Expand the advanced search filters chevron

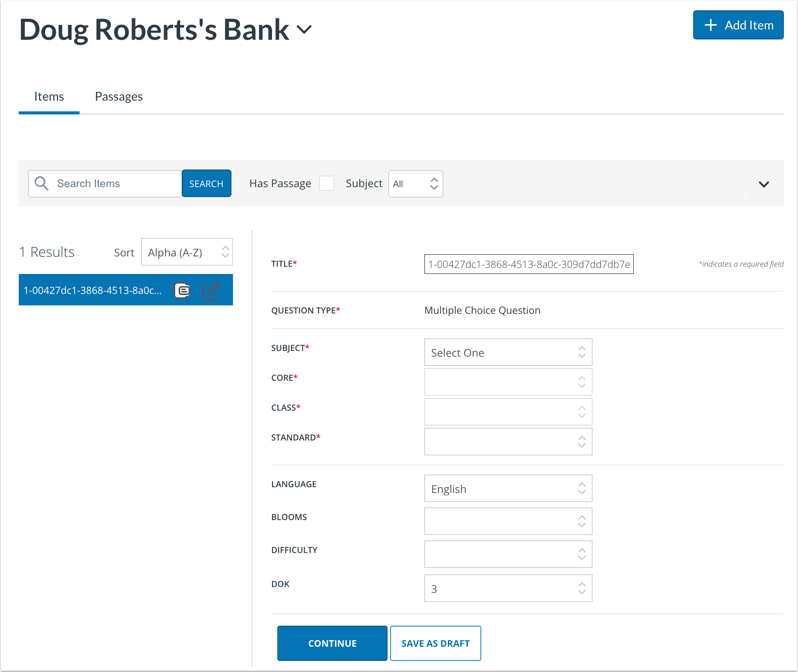(764, 184)
